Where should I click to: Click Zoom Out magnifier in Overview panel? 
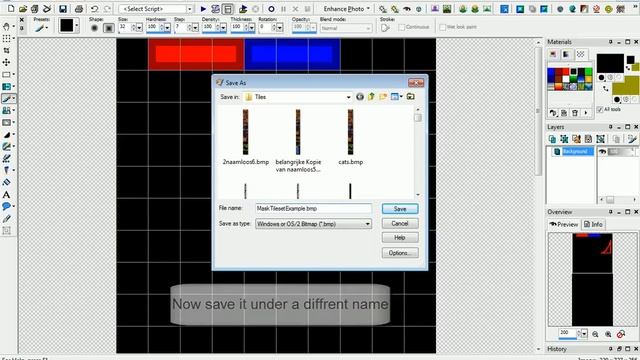[595, 334]
